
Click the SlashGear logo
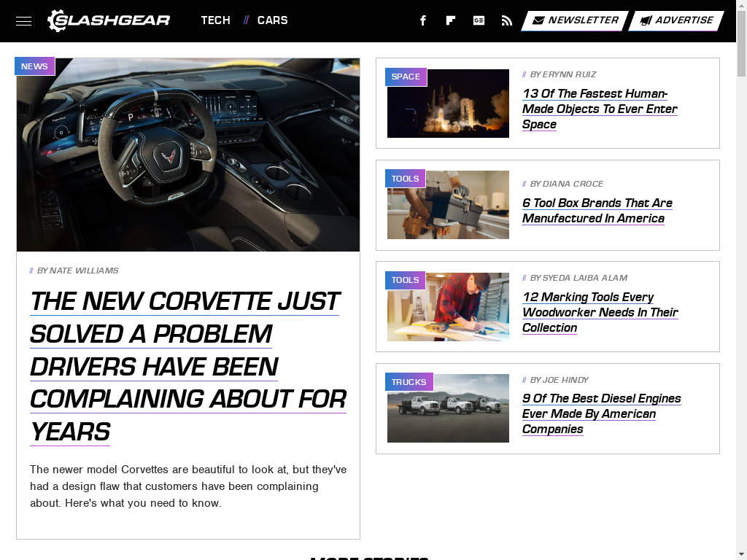[x=109, y=20]
